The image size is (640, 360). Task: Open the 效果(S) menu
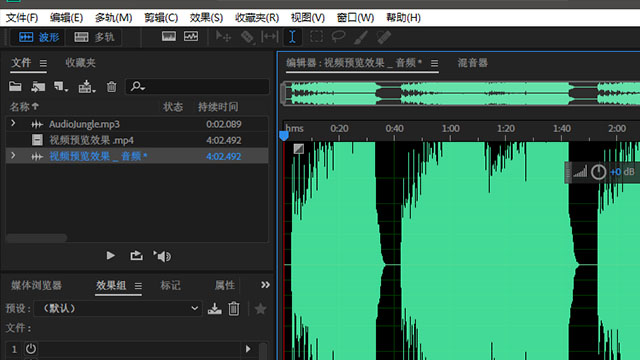(206, 18)
